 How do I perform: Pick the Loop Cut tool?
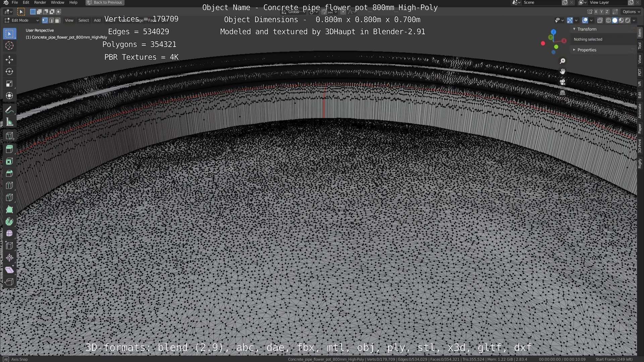point(9,185)
